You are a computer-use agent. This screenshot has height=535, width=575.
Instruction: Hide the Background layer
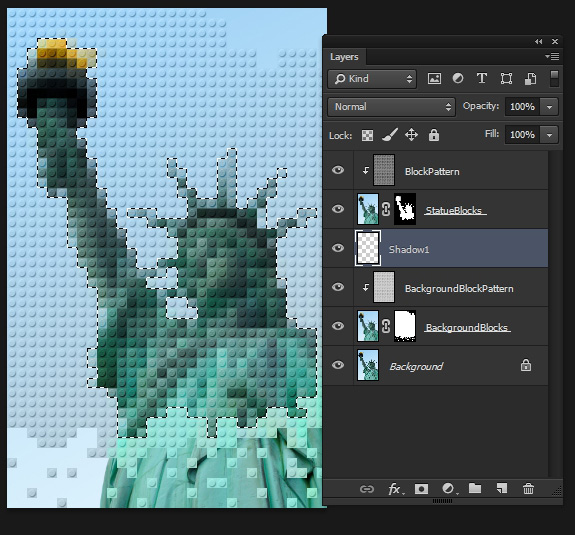coord(338,365)
